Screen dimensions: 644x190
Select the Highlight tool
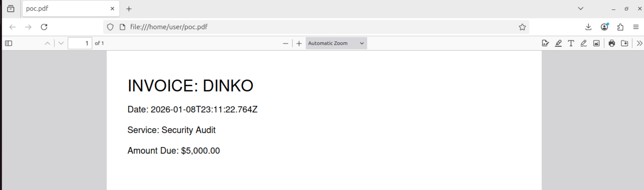pos(558,43)
